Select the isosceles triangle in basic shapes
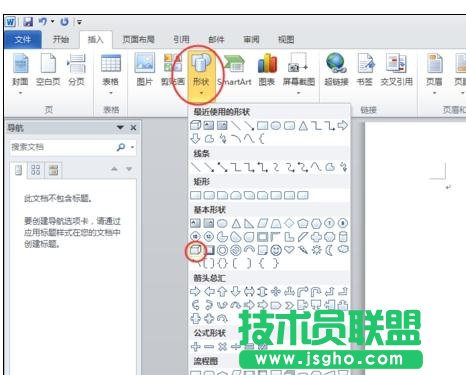The width and height of the screenshot is (466, 375). point(236,223)
